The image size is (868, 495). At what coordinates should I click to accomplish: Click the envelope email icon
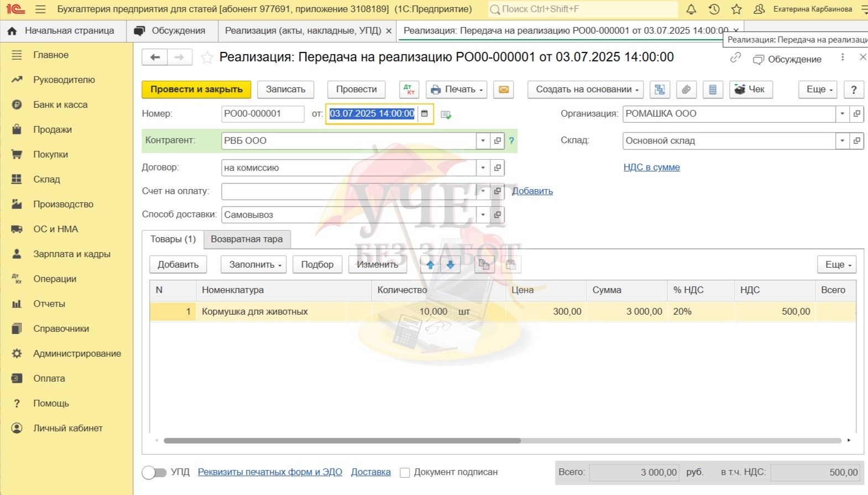504,90
